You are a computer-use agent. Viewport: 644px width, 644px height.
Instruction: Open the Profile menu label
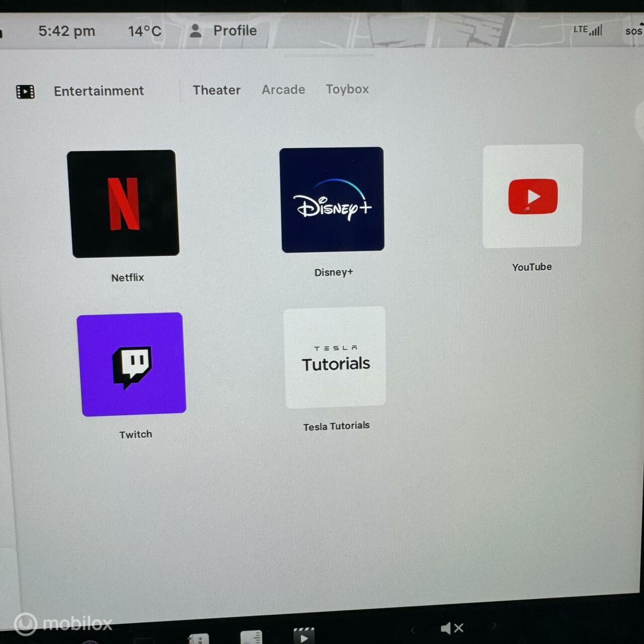coord(235,31)
